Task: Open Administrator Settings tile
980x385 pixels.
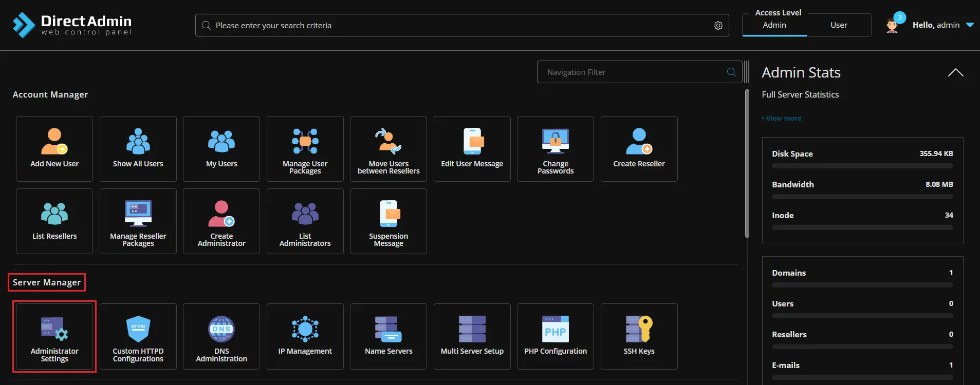Action: pyautogui.click(x=54, y=336)
